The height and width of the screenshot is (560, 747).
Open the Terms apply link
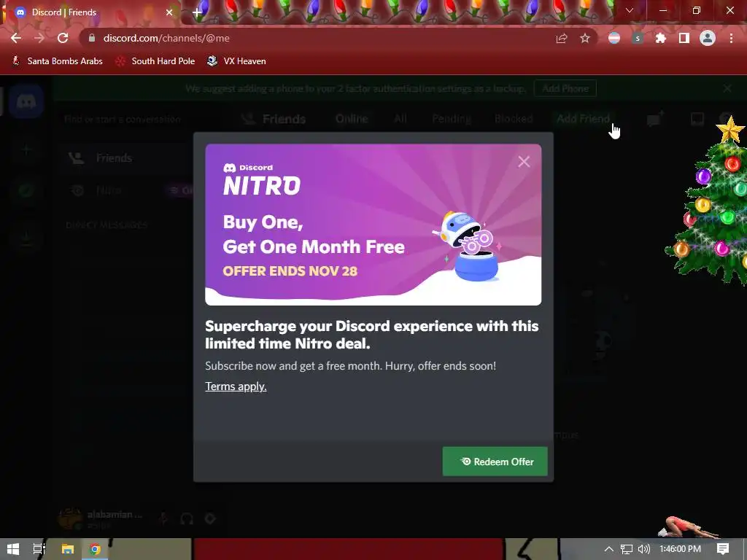click(x=236, y=386)
